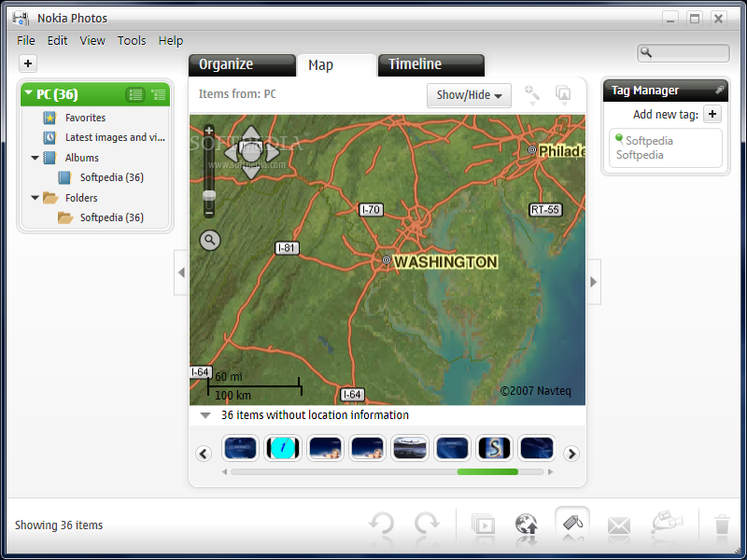Go to previous thumbnails in strip
747x560 pixels.
click(204, 454)
